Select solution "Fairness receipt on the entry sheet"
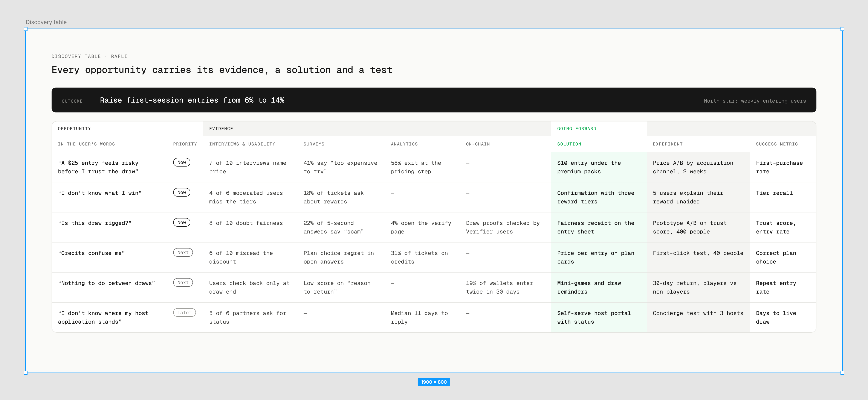 coord(596,227)
